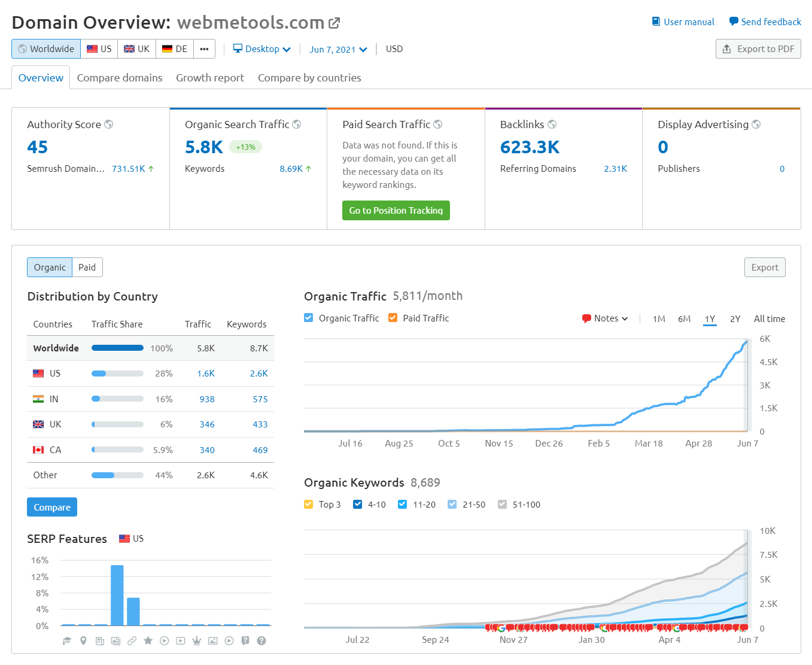Image resolution: width=812 pixels, height=665 pixels.
Task: Set the chart range to All time
Action: click(770, 319)
